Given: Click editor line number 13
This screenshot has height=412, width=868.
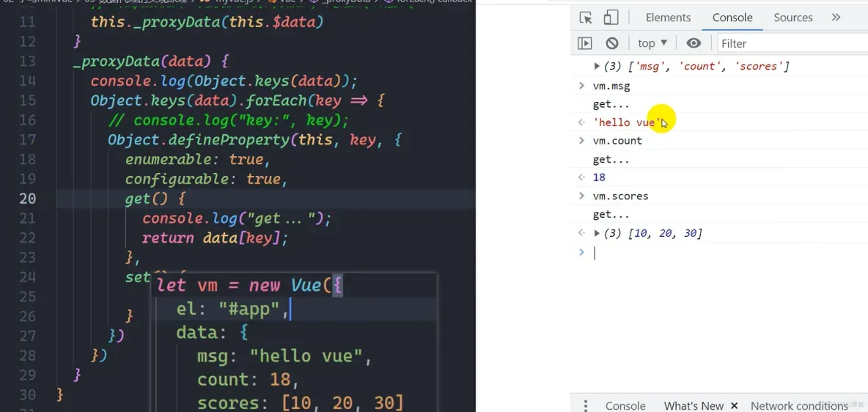Looking at the screenshot, I should [x=28, y=61].
